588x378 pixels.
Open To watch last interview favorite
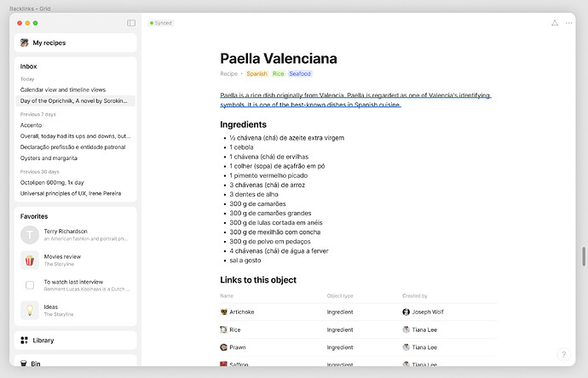[75, 285]
